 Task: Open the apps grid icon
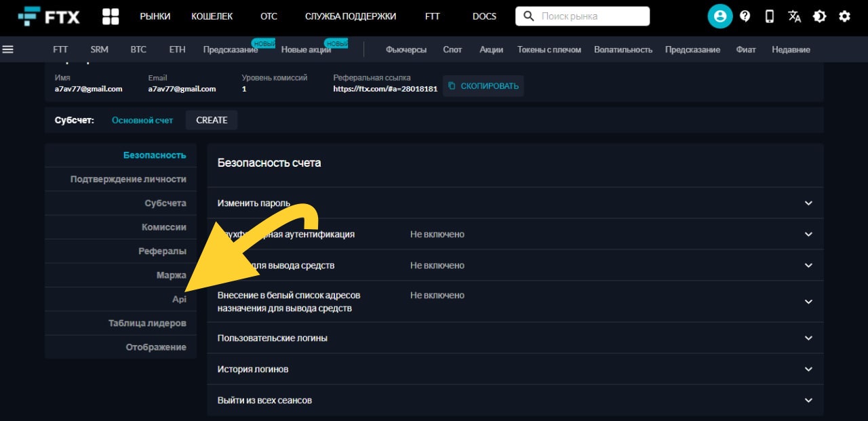pyautogui.click(x=111, y=16)
